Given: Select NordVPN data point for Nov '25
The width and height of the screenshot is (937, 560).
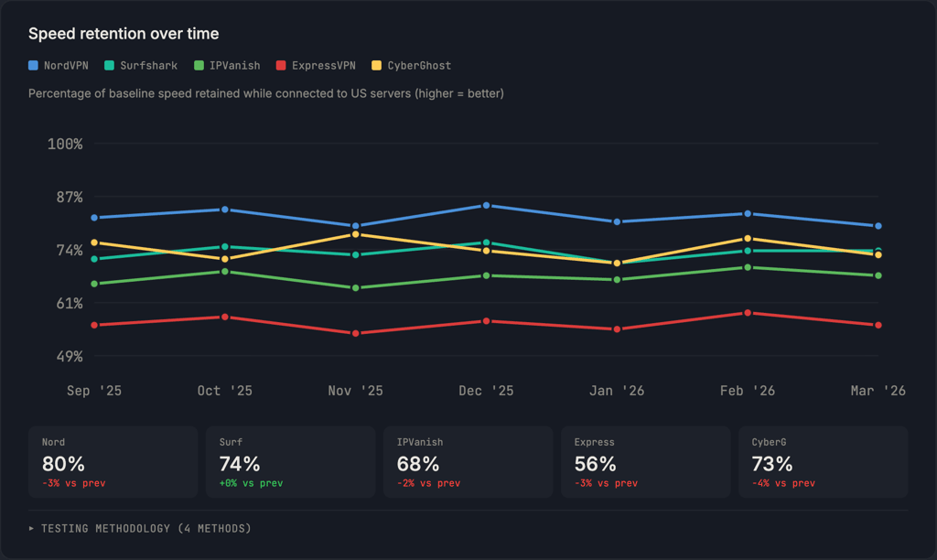Looking at the screenshot, I should 356,226.
